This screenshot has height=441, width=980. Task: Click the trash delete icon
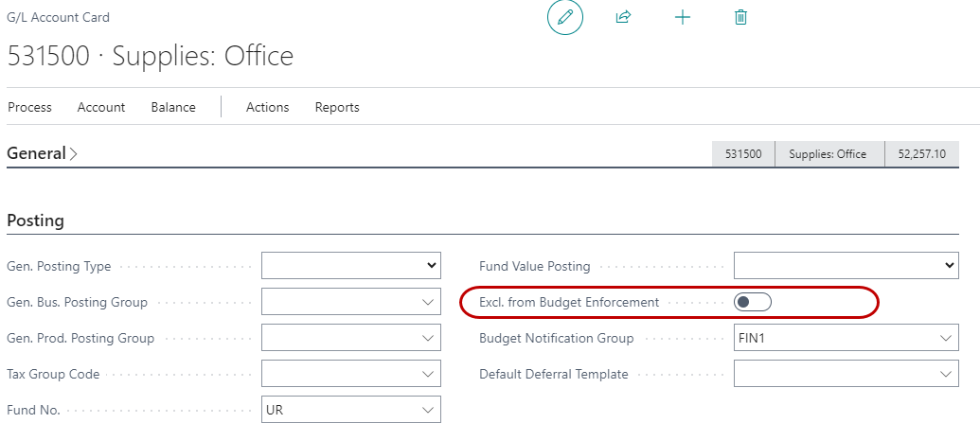740,18
